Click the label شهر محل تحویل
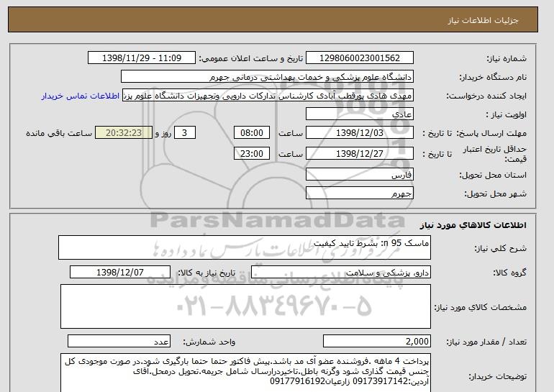This screenshot has width=554, height=392. coord(495,193)
